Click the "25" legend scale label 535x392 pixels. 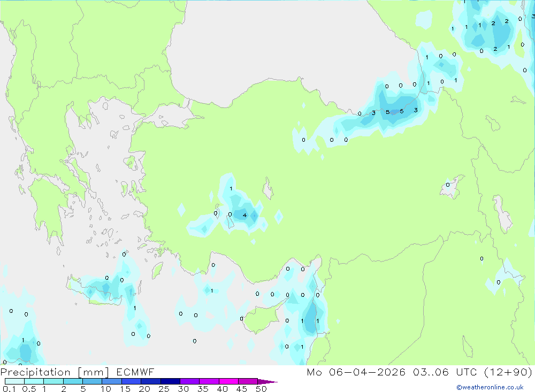click(164, 389)
